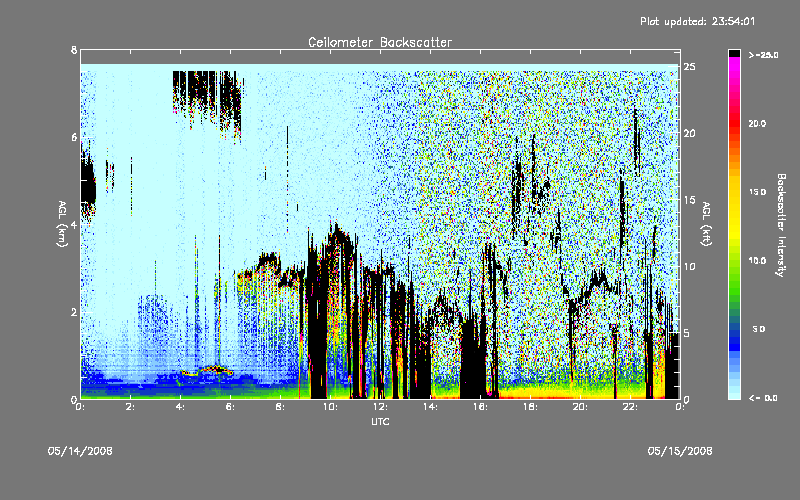800x500 pixels.
Task: Click the cloud peak near 4 km at 10 UTC
Action: point(337,235)
